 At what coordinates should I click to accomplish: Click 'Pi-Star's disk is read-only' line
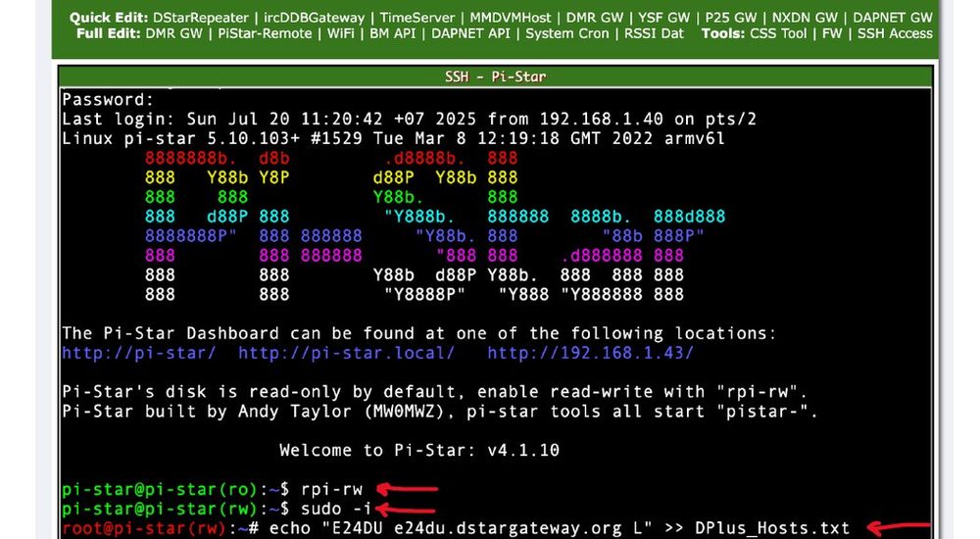435,392
